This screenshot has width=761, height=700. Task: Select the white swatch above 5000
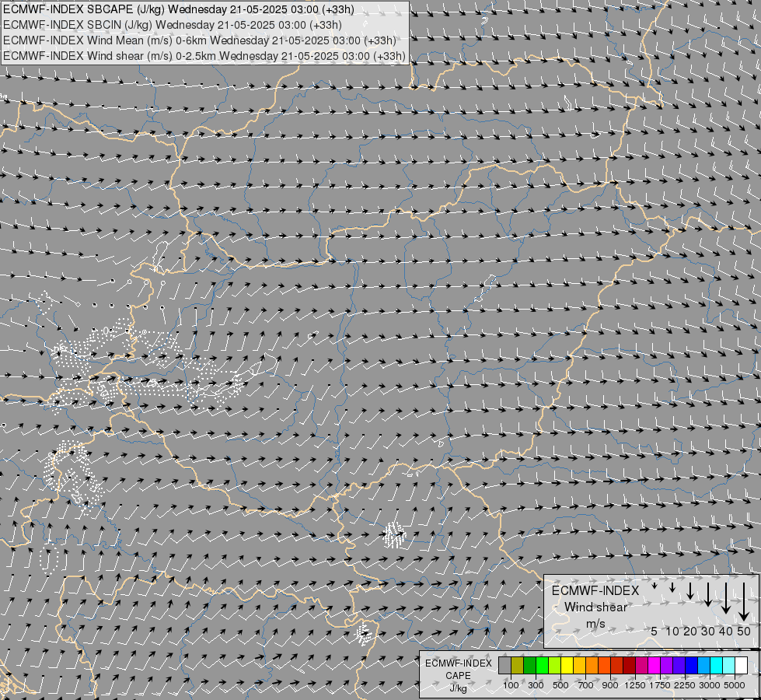click(741, 665)
